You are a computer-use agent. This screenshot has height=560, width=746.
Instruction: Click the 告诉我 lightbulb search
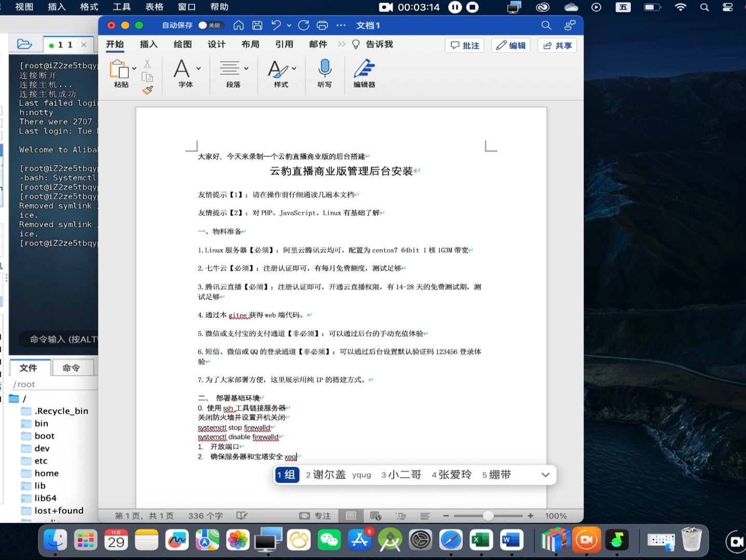(372, 44)
